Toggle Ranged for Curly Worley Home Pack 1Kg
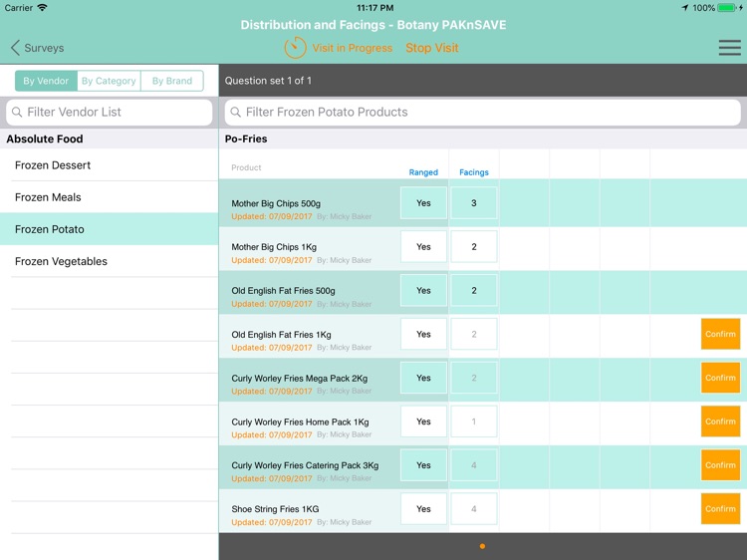747x560 pixels. [423, 421]
